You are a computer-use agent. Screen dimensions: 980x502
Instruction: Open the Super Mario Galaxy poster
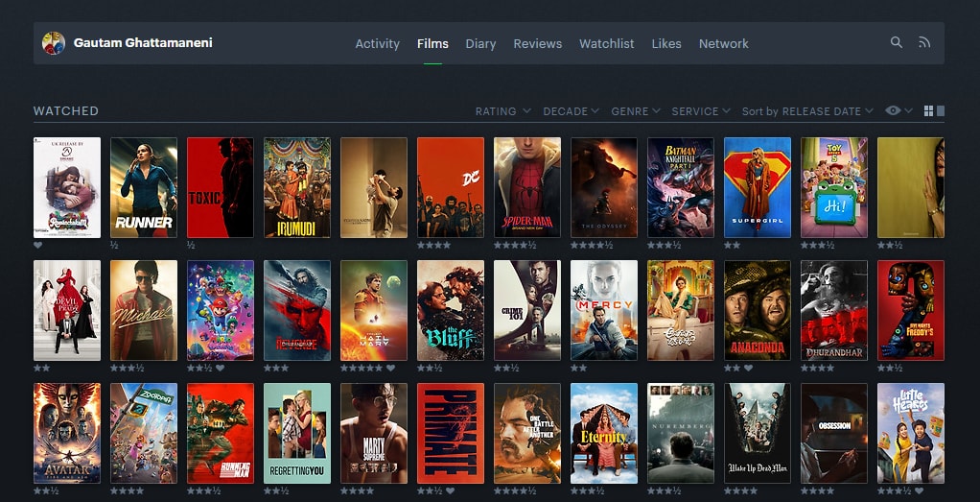coord(220,310)
